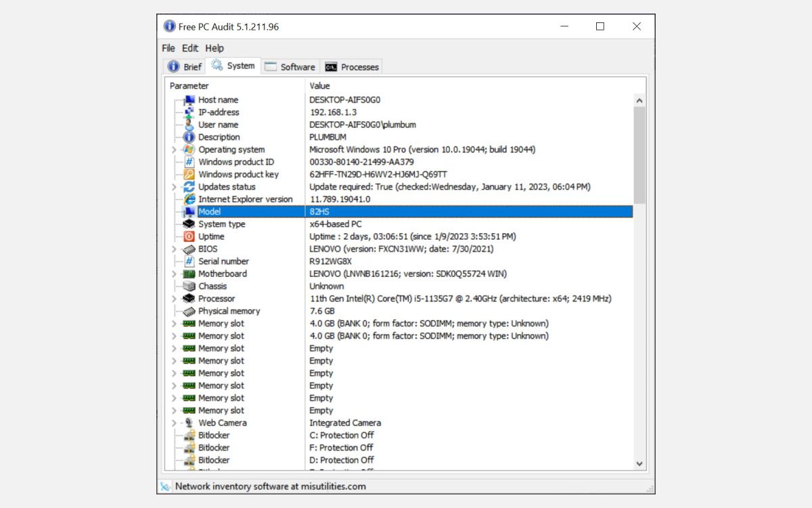Select the Processor chip icon

[x=190, y=299]
